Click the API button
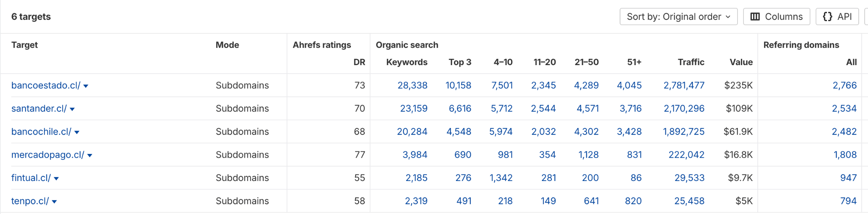The image size is (868, 214). point(837,17)
